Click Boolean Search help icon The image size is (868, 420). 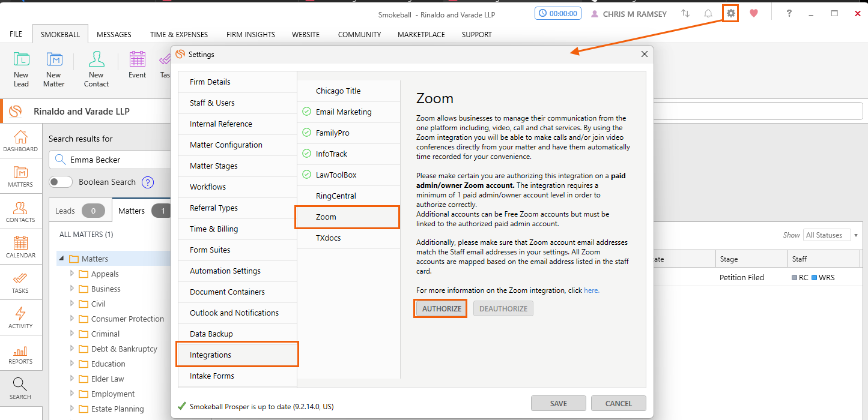pos(148,182)
